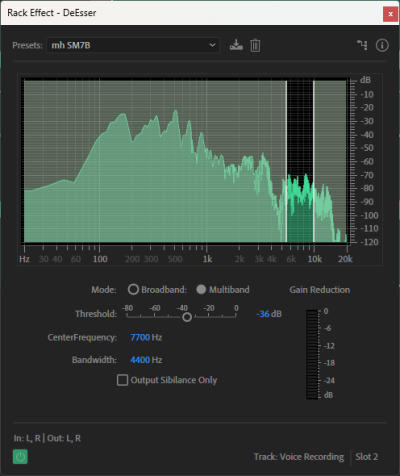Select the Multiband mode radio button
The image size is (400, 476).
click(201, 289)
